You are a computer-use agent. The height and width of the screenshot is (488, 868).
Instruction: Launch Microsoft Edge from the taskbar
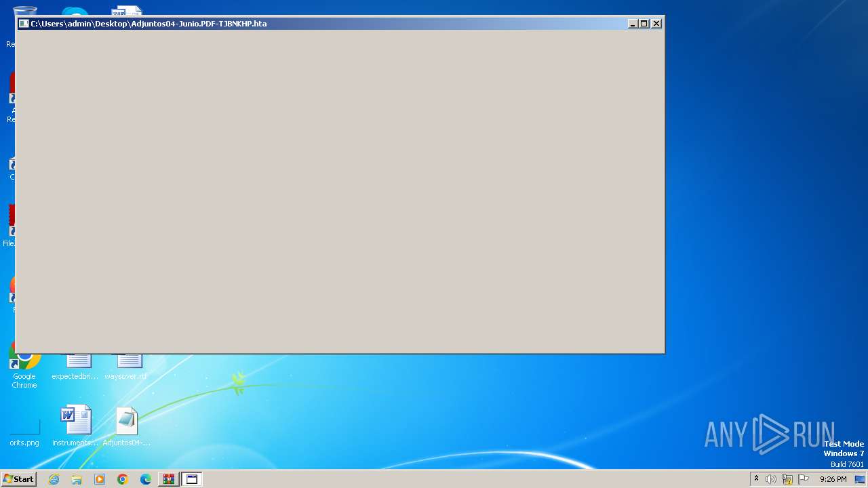[x=146, y=479]
